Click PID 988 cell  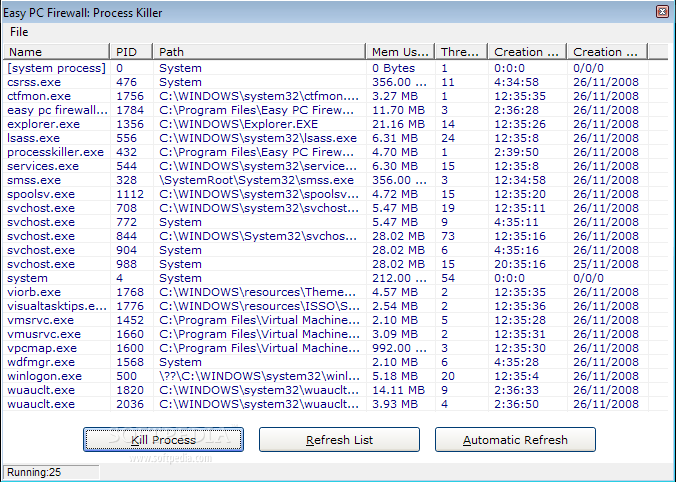tap(126, 264)
